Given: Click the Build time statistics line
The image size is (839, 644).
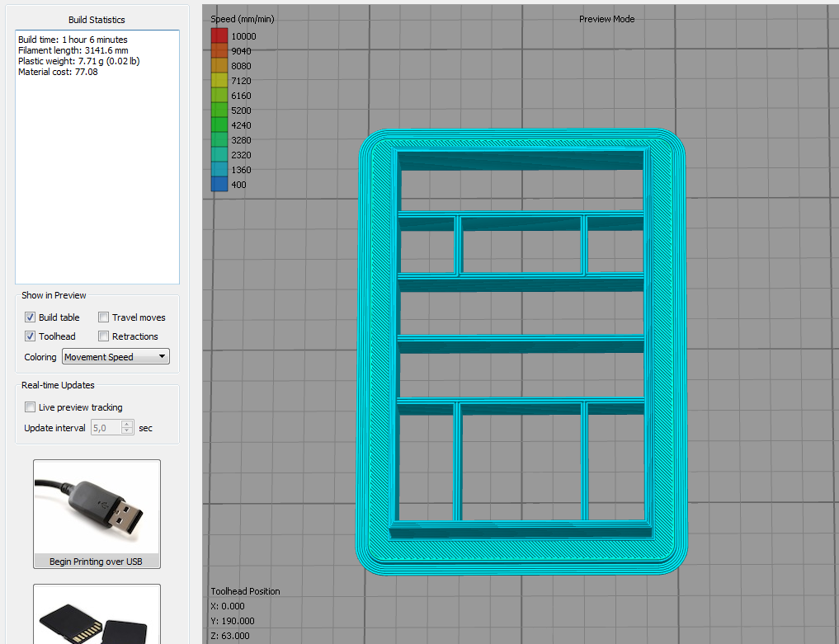Looking at the screenshot, I should point(73,40).
